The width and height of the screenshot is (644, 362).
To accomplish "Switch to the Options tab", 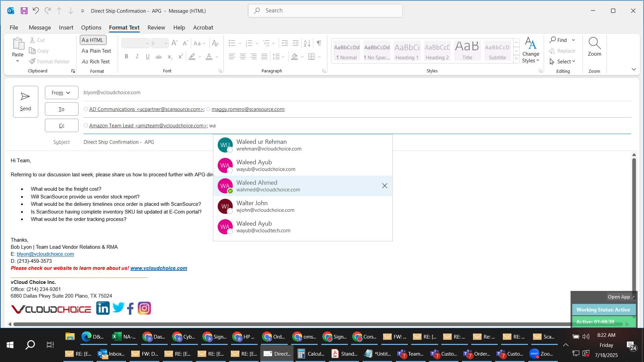I will pos(91,27).
